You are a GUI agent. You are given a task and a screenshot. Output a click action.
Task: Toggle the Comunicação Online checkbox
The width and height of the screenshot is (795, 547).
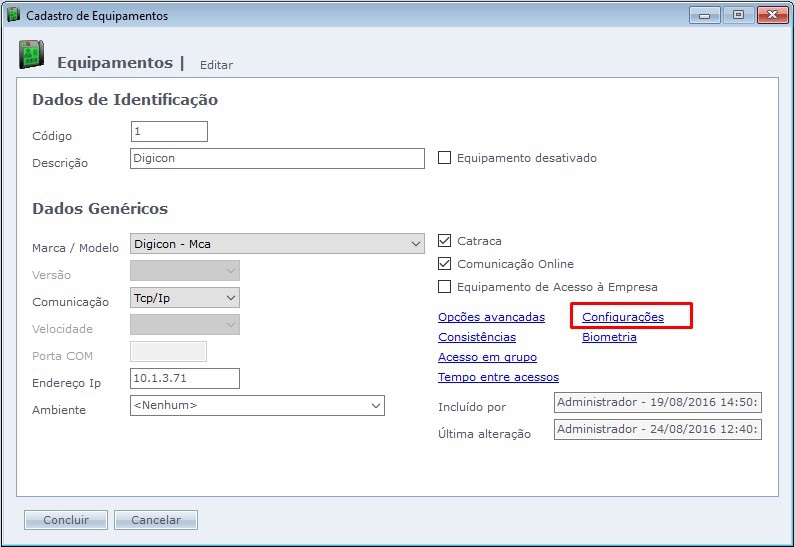(x=445, y=264)
